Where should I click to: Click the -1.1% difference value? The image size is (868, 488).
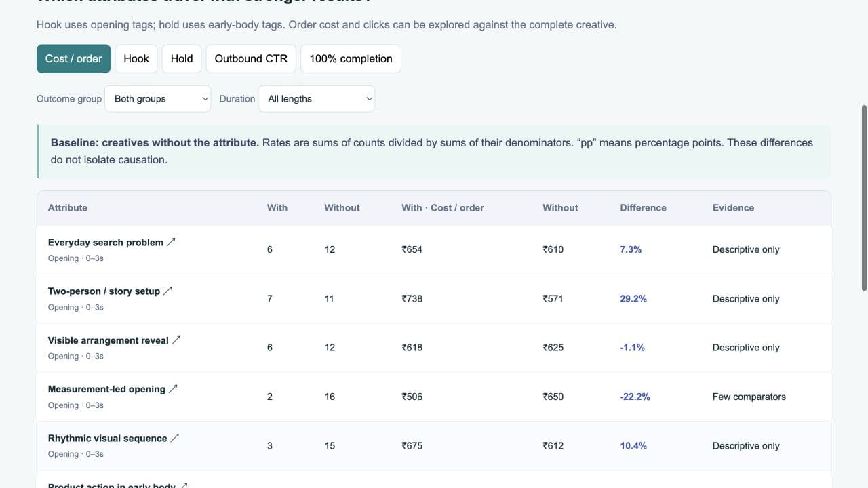[x=632, y=348]
